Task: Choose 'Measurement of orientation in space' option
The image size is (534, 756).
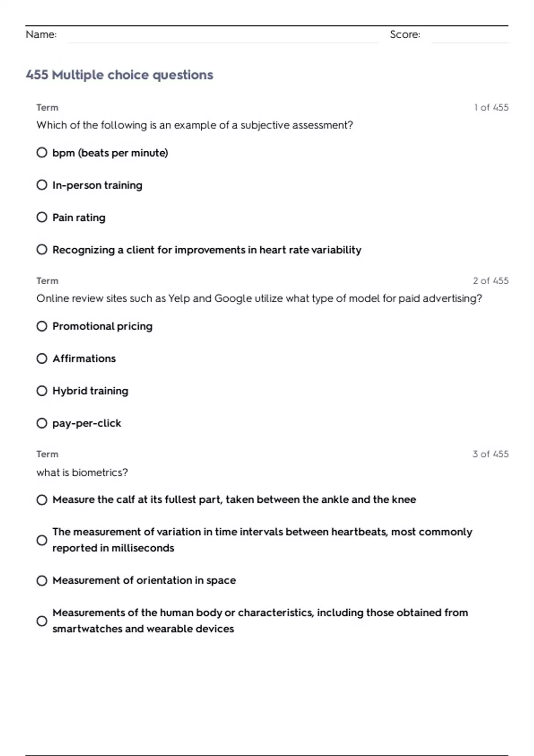Action: point(42,581)
